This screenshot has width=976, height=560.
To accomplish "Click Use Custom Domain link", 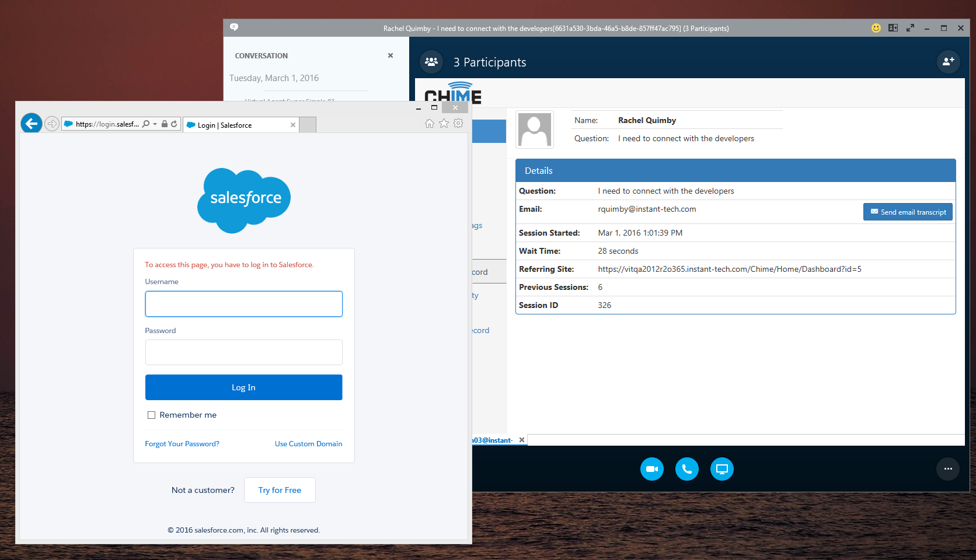I will (308, 444).
